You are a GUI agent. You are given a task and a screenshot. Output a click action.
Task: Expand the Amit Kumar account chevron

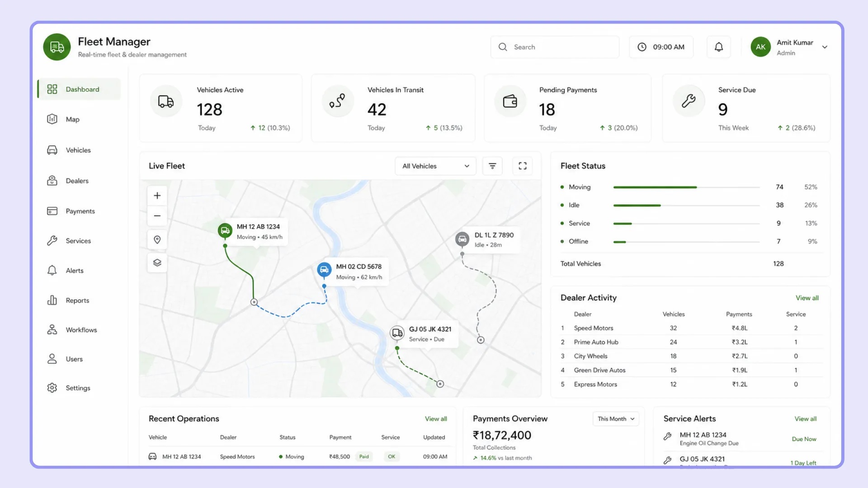825,47
